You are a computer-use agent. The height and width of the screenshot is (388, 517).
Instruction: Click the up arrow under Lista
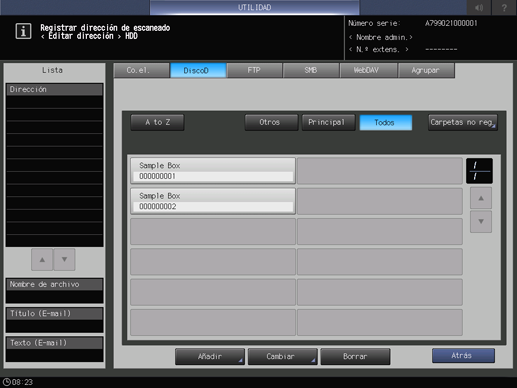point(42,259)
